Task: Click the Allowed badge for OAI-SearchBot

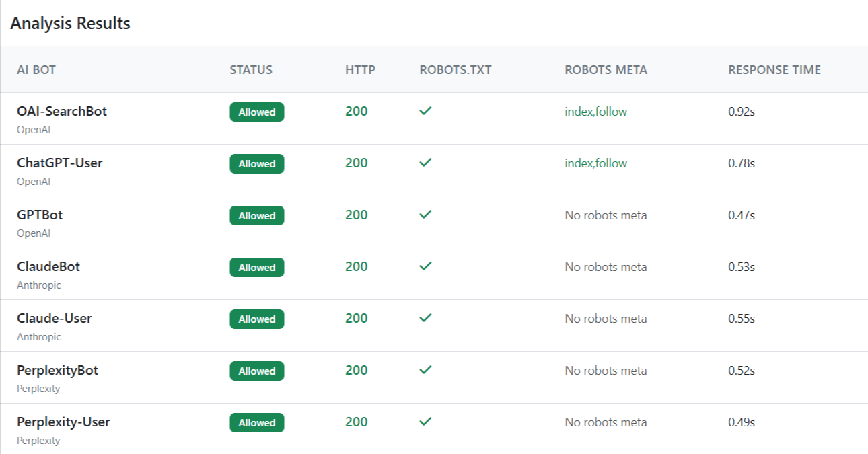Action: (x=256, y=112)
